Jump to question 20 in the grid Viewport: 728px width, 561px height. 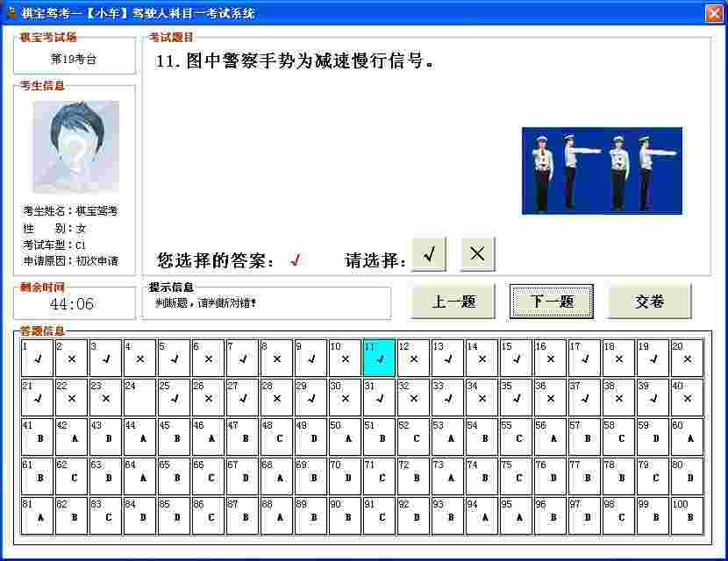click(687, 356)
